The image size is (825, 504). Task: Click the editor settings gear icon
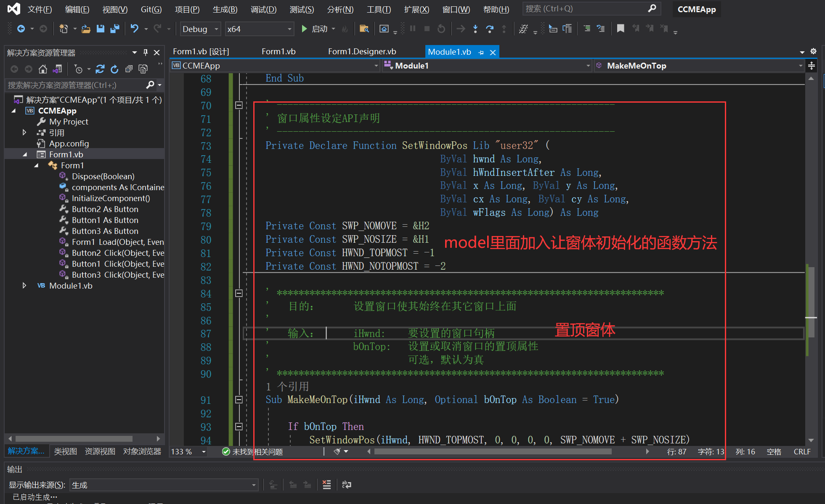click(x=813, y=51)
